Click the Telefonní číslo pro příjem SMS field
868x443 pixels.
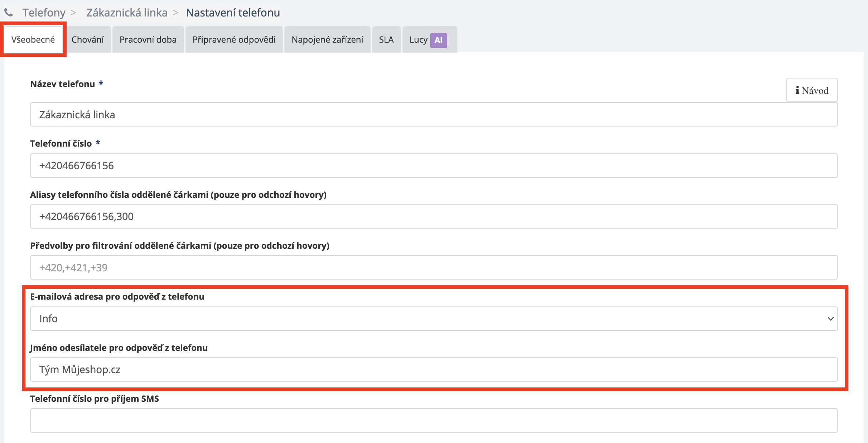[x=433, y=420]
